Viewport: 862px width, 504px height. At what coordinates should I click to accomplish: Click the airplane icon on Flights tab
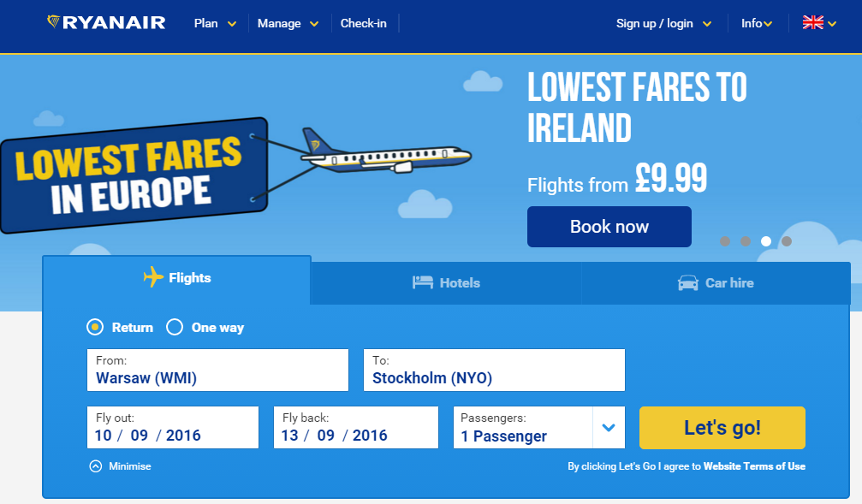coord(153,277)
